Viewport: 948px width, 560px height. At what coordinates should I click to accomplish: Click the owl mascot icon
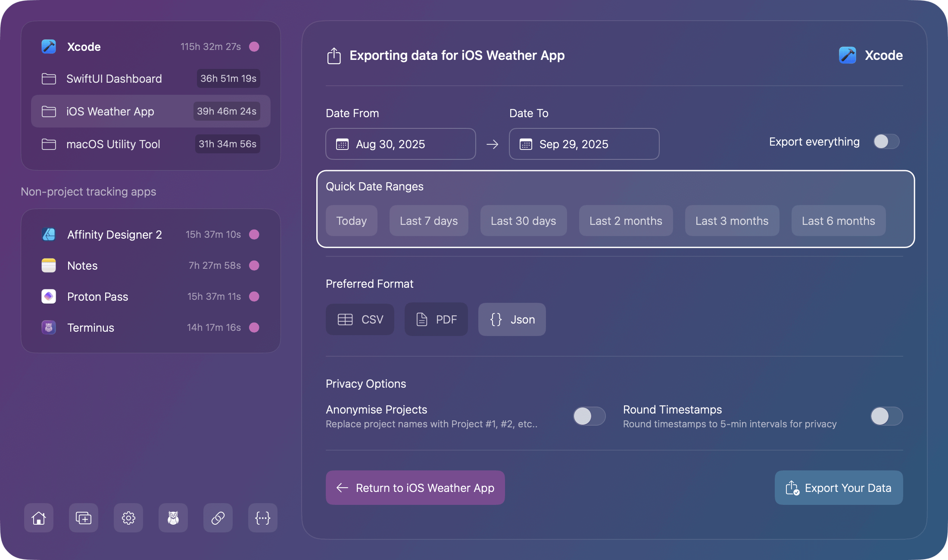tap(173, 518)
